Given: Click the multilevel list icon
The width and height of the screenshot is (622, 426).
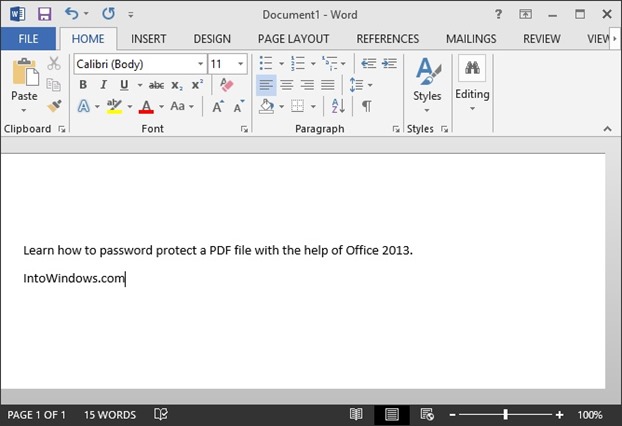Looking at the screenshot, I should pos(329,63).
